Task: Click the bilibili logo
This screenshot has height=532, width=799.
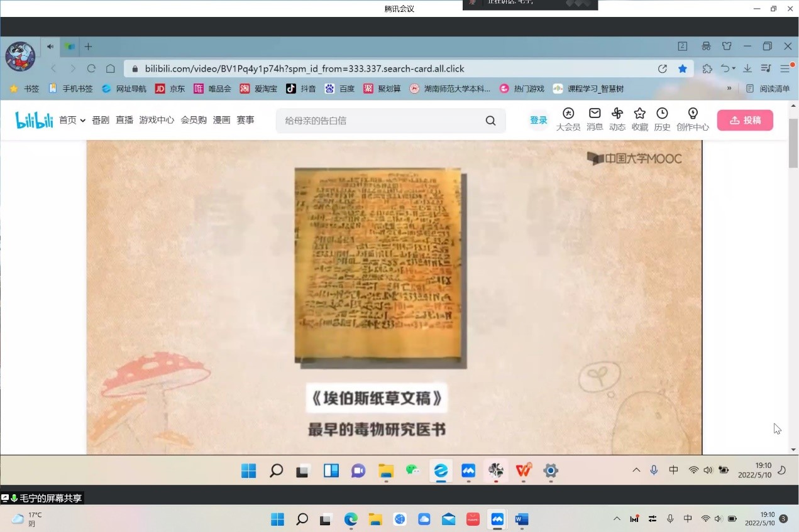Action: [x=34, y=120]
